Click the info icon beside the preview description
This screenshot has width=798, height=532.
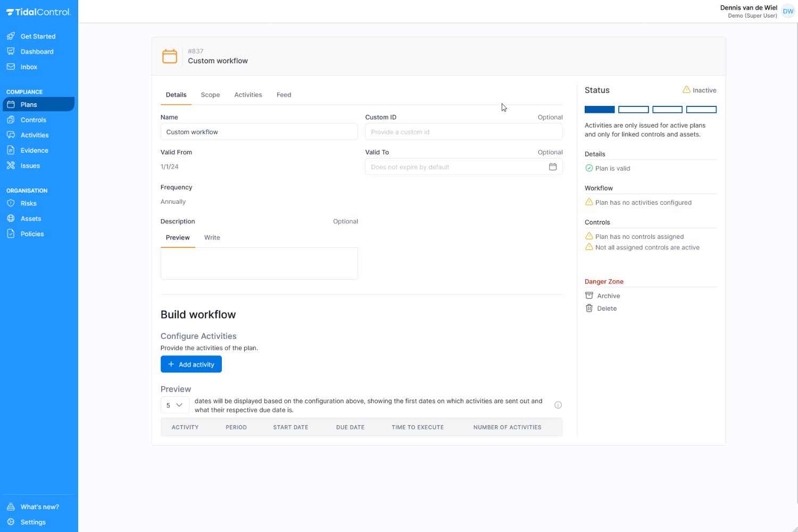click(558, 405)
